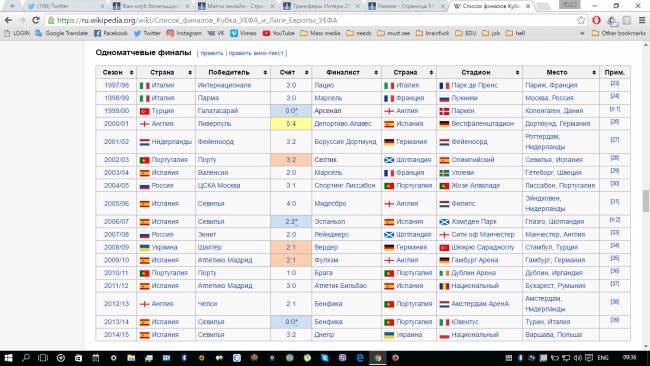Open the Галатасарай winner link
Screen dimensions: 650x366
point(218,111)
